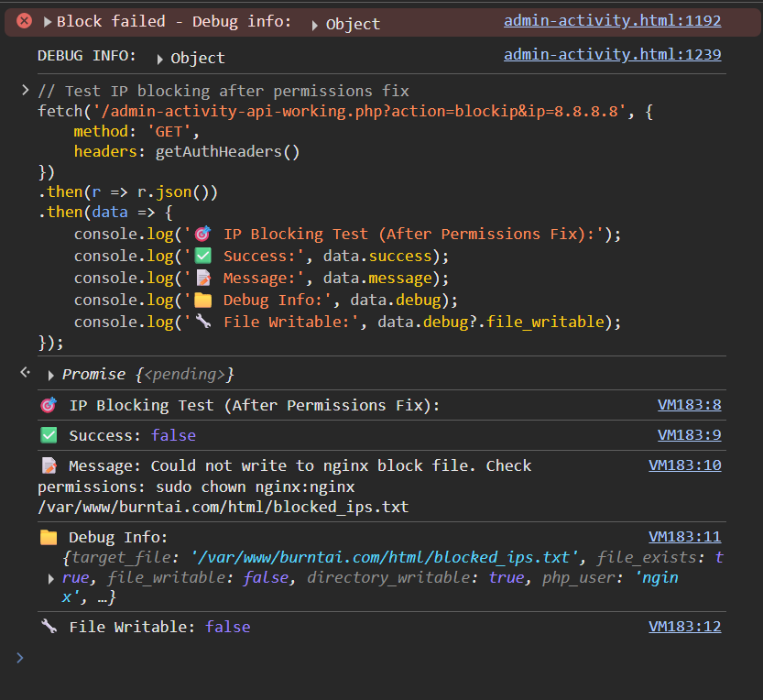Click 'sudo chown nginx:nginx' in the message
763x700 pixels.
(256, 487)
